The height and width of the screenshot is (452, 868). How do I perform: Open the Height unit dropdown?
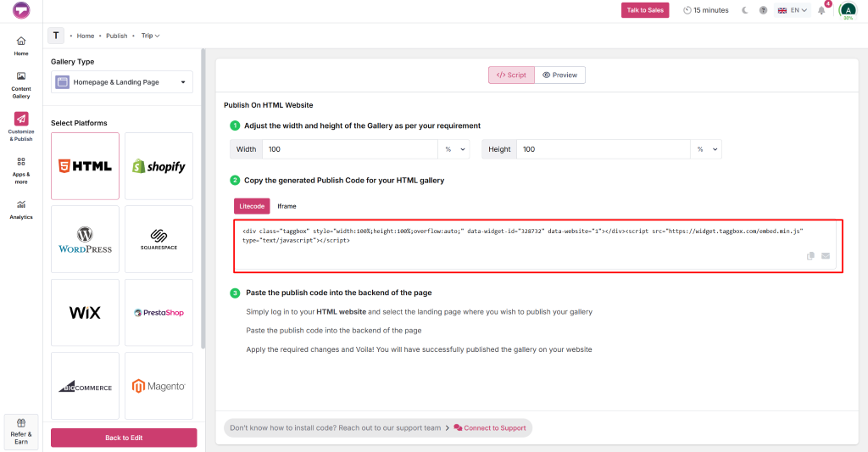[706, 149]
